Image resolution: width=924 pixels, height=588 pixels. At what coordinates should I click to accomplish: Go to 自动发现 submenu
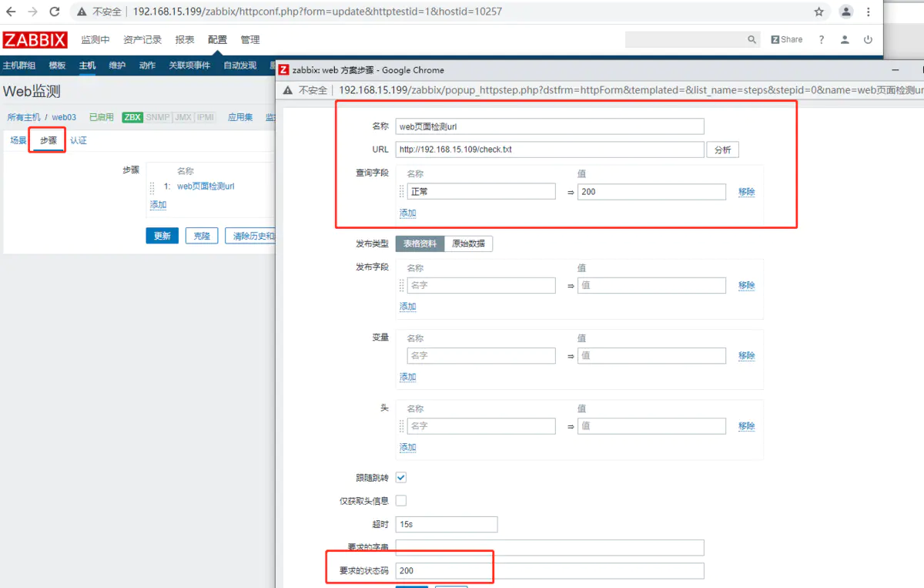click(x=240, y=66)
